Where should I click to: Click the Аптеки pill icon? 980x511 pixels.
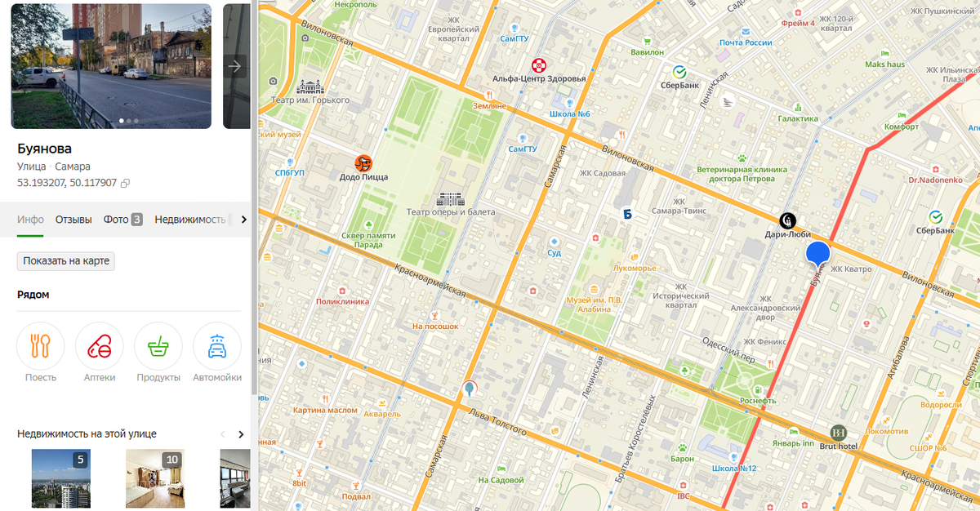pyautogui.click(x=100, y=346)
